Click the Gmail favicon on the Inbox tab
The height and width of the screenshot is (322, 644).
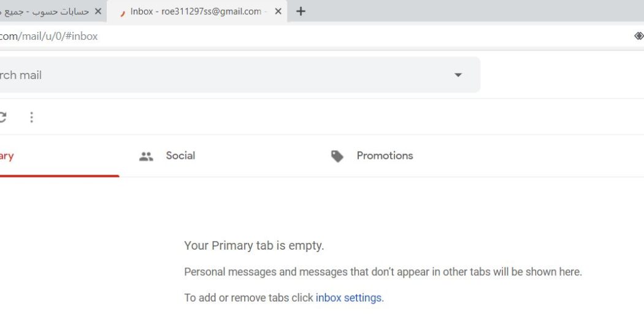[121, 12]
